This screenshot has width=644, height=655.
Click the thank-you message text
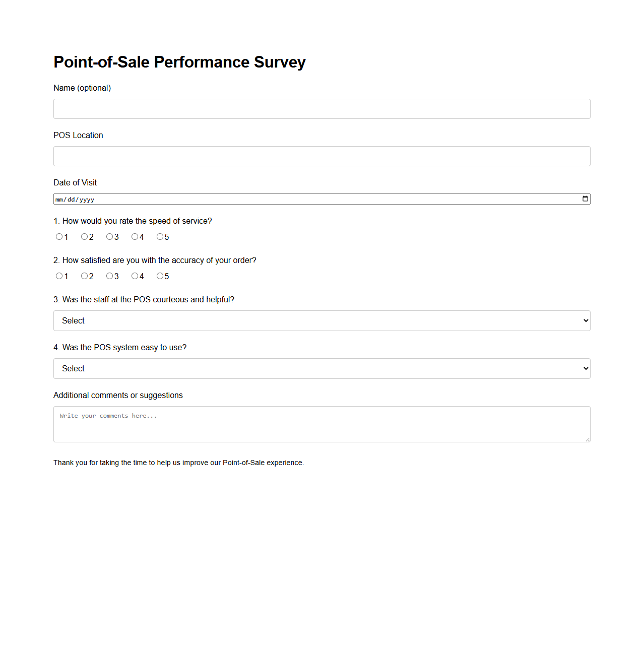[179, 463]
